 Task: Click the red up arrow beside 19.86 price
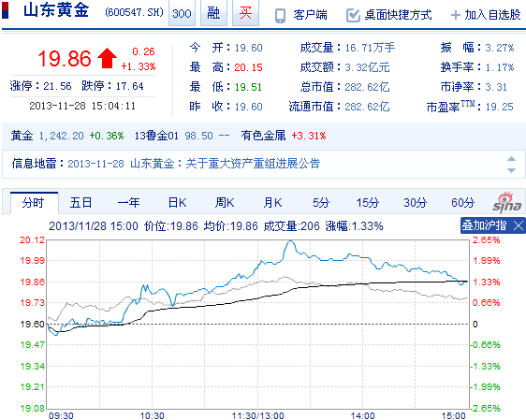(107, 58)
